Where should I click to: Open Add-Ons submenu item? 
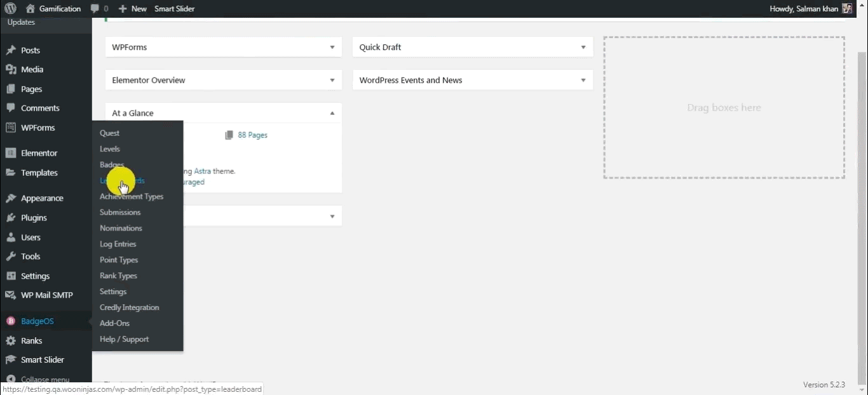point(114,323)
